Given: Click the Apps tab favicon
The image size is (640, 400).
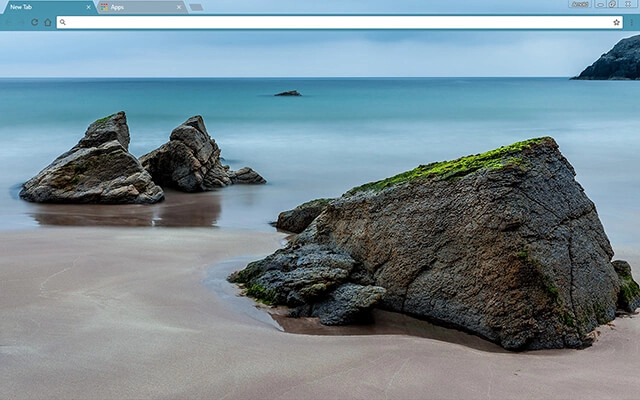Looking at the screenshot, I should 104,7.
